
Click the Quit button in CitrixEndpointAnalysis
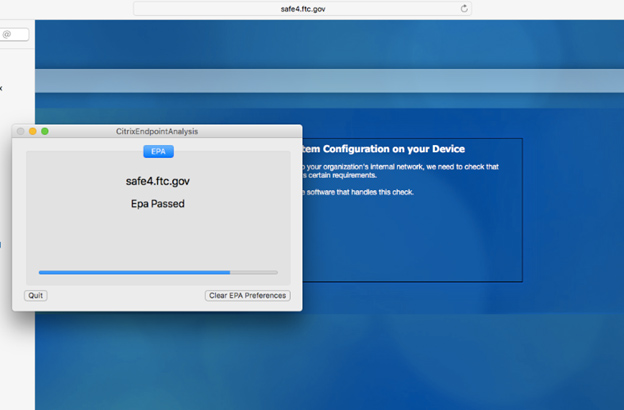click(36, 295)
